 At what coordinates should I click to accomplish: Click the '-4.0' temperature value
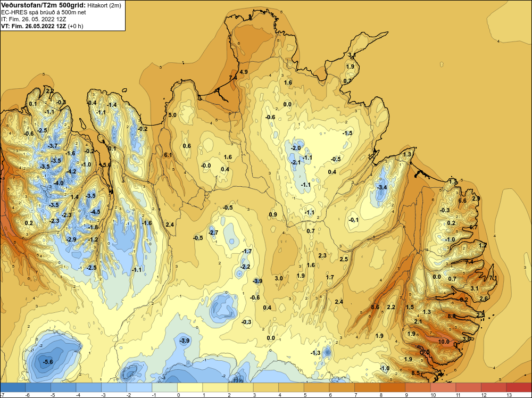pyautogui.click(x=59, y=183)
